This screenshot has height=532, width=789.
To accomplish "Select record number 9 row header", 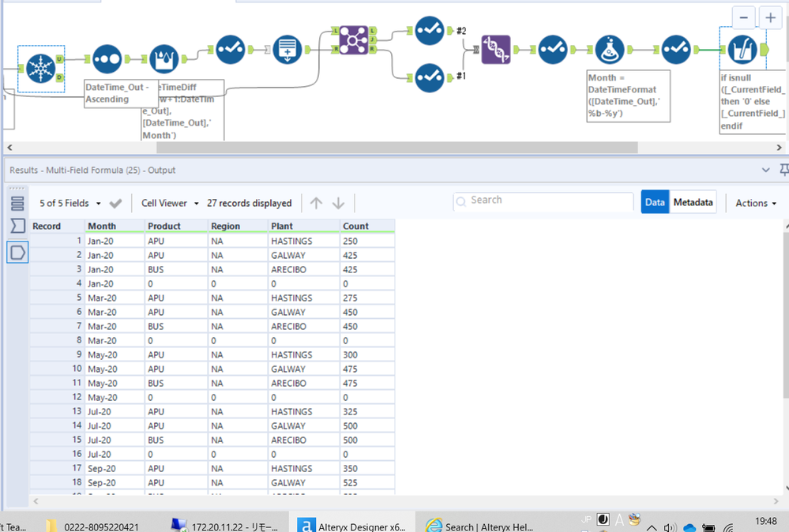I will pos(57,354).
